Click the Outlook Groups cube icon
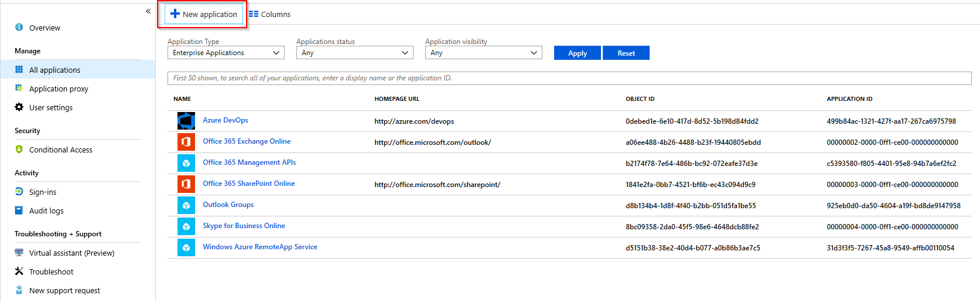 tap(186, 205)
